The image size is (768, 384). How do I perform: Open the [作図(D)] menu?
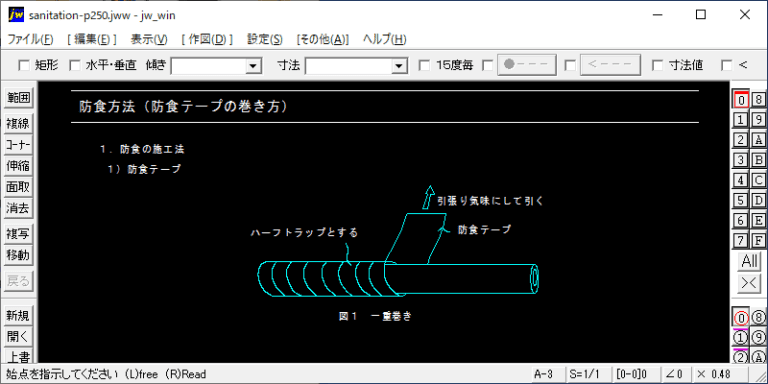207,40
